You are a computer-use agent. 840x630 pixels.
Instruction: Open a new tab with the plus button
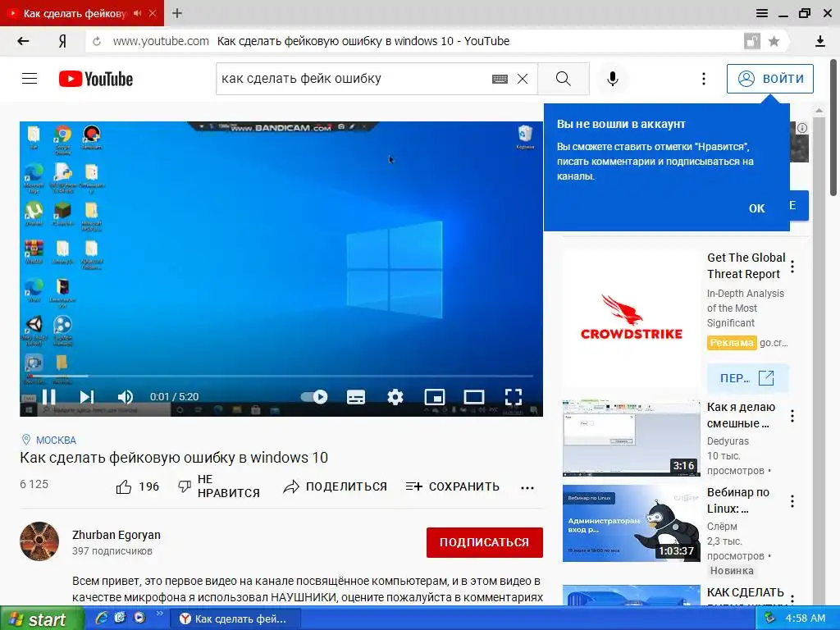(177, 13)
